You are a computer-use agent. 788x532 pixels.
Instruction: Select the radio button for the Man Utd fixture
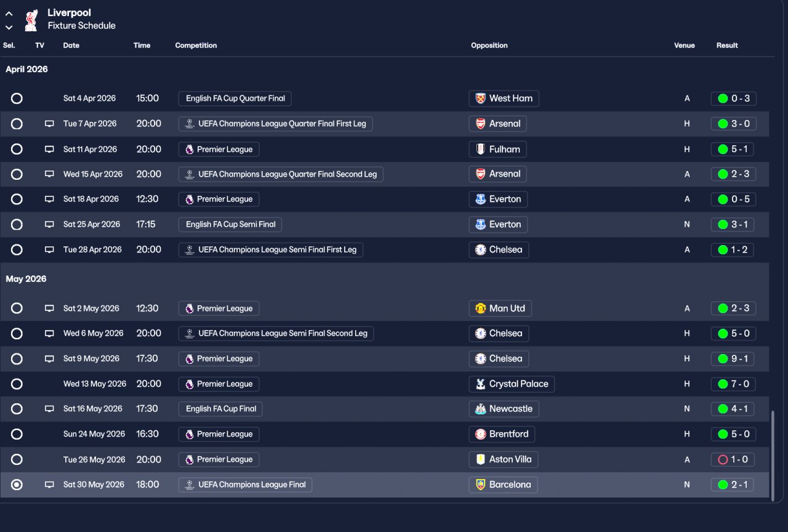17,308
